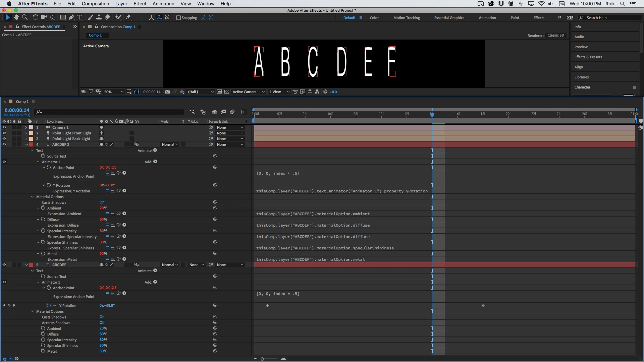The image size is (644, 362).
Task: Select the Clone Stamp tool
Action: (99, 17)
